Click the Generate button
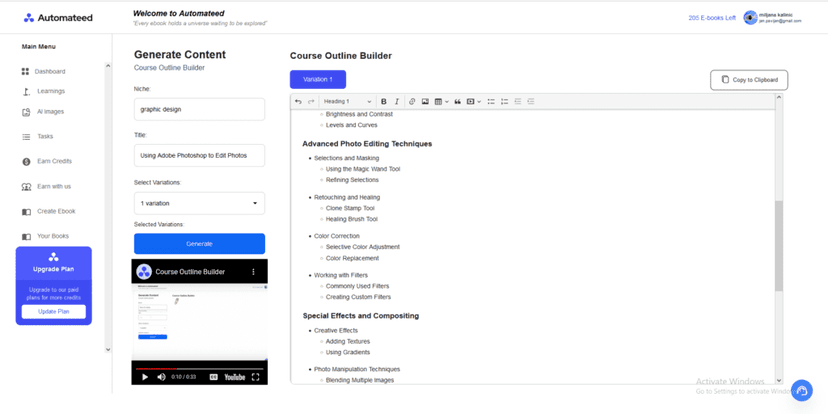 pos(199,244)
